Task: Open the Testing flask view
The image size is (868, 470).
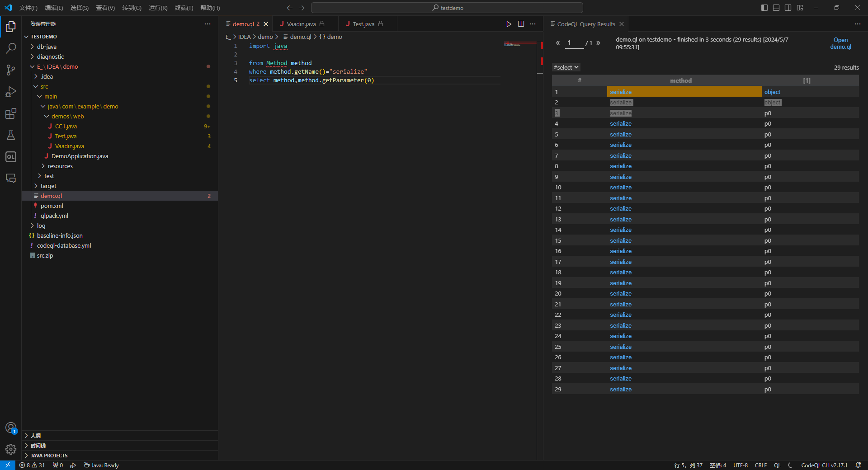Action: click(x=11, y=135)
